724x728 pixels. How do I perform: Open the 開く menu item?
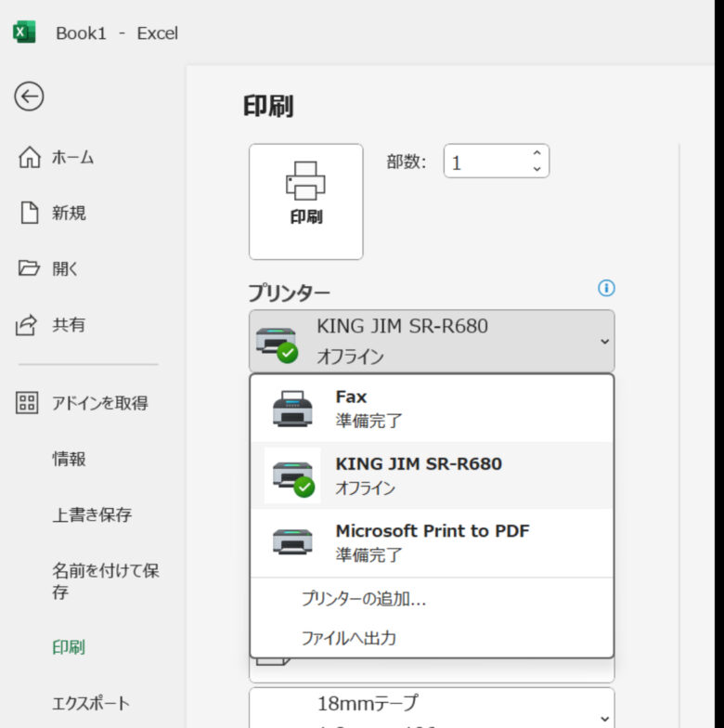pyautogui.click(x=65, y=268)
